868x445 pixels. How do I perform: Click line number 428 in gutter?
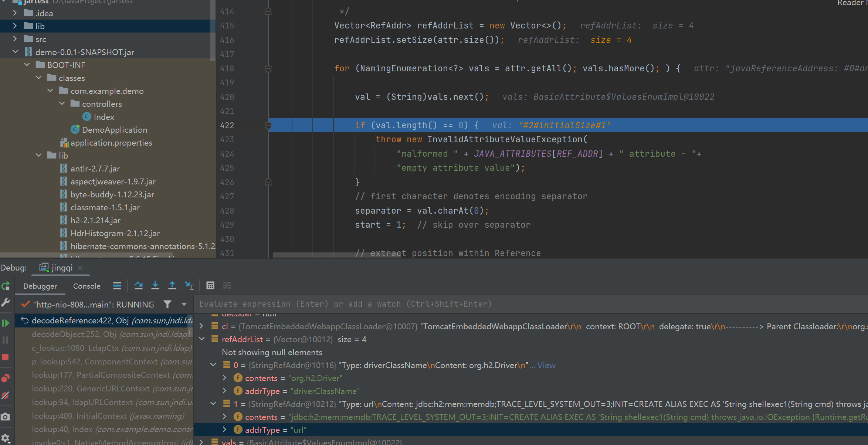coord(227,211)
